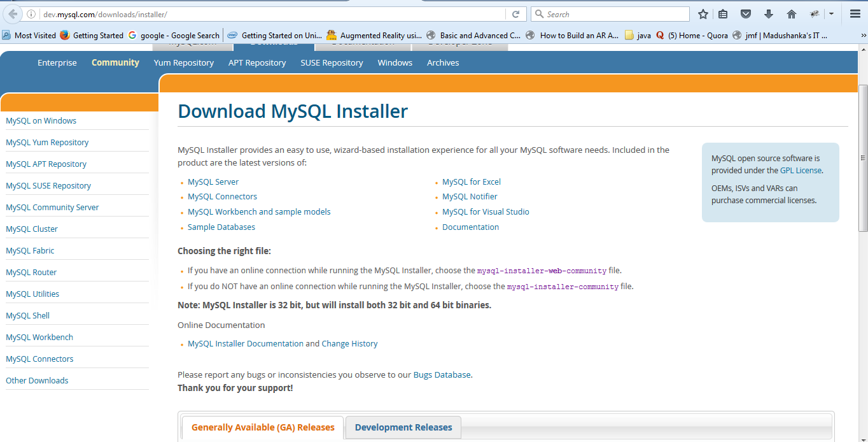
Task: Open the Getting Started Firefox bookmark
Action: pos(92,36)
